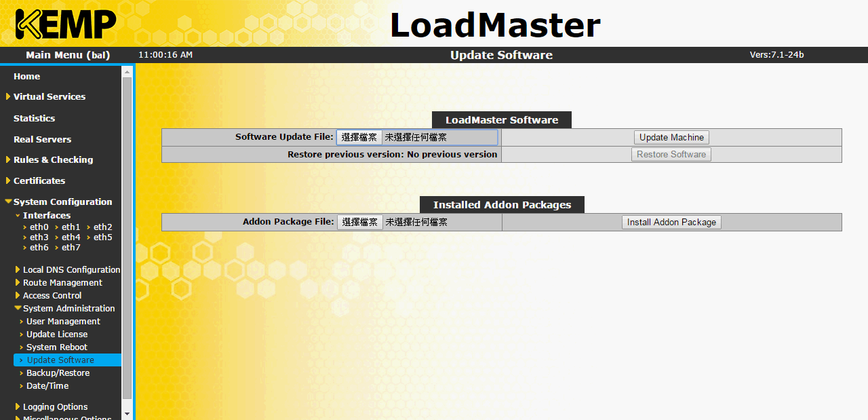Image resolution: width=868 pixels, height=420 pixels.
Task: Click the '11:00:16 AM' clock text
Action: (165, 55)
